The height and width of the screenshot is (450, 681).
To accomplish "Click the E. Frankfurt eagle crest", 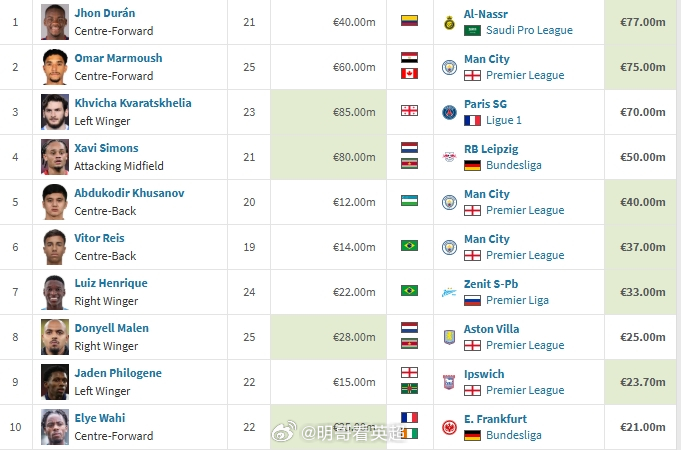I will pos(449,427).
